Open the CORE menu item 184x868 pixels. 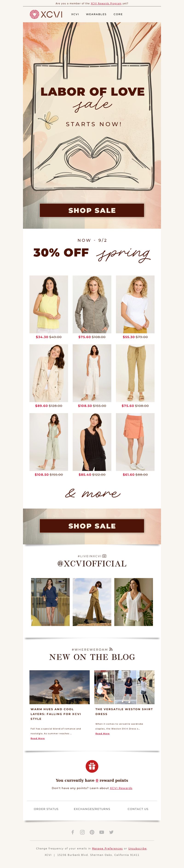coord(118,14)
